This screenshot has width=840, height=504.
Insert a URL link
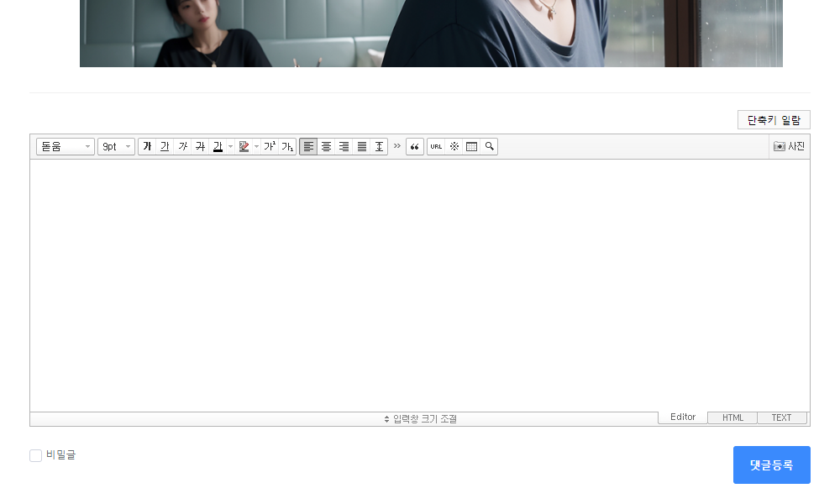click(x=436, y=146)
